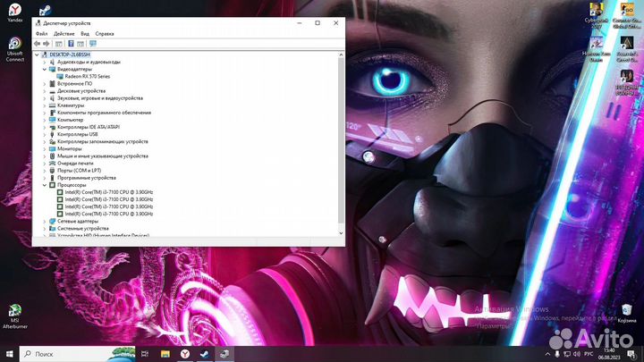Image resolution: width=644 pixels, height=362 pixels.
Task: Open the Действие menu
Action: [64, 33]
